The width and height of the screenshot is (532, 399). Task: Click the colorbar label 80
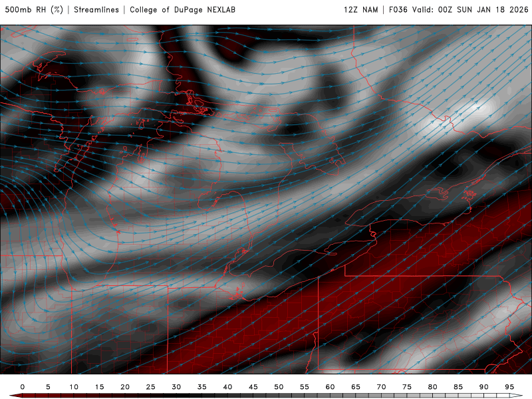pyautogui.click(x=433, y=387)
